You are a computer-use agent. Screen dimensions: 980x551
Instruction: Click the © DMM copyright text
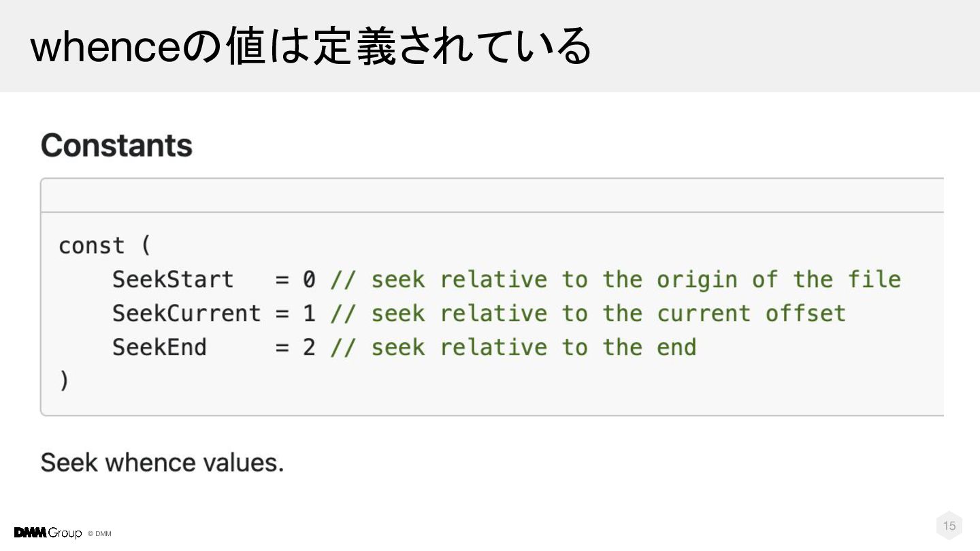(x=99, y=533)
